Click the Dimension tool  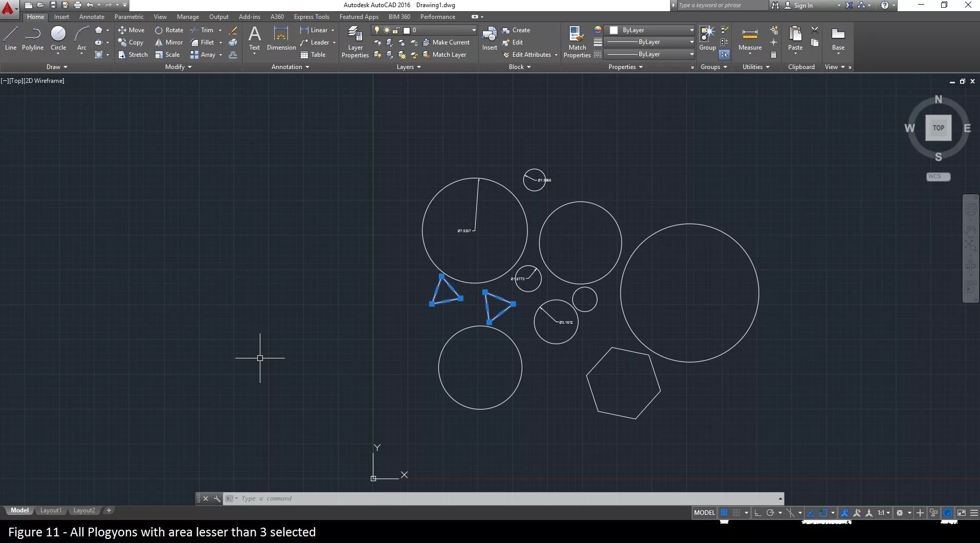(x=281, y=39)
